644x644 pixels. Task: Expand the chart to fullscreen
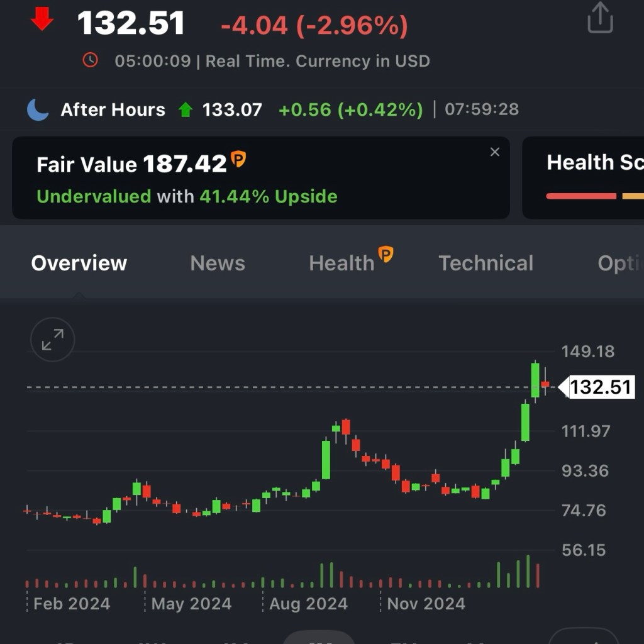pos(53,340)
